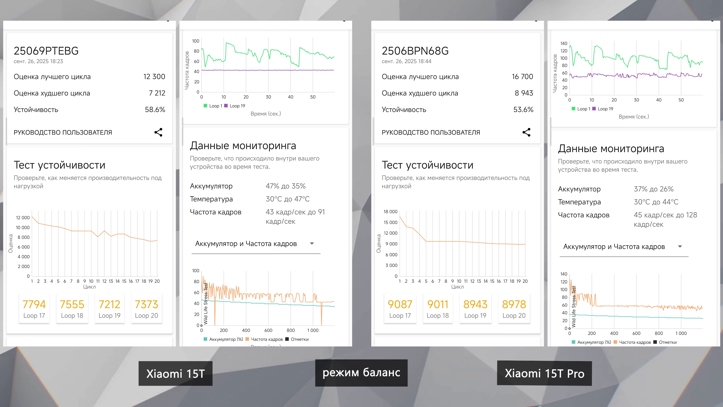Select the 7794 Loop 17 score tile
Screen dimensions: 723x407
pos(34,309)
